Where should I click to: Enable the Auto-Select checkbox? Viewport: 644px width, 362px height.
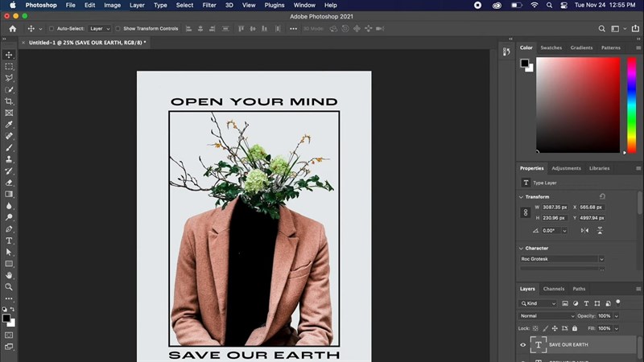click(x=52, y=29)
